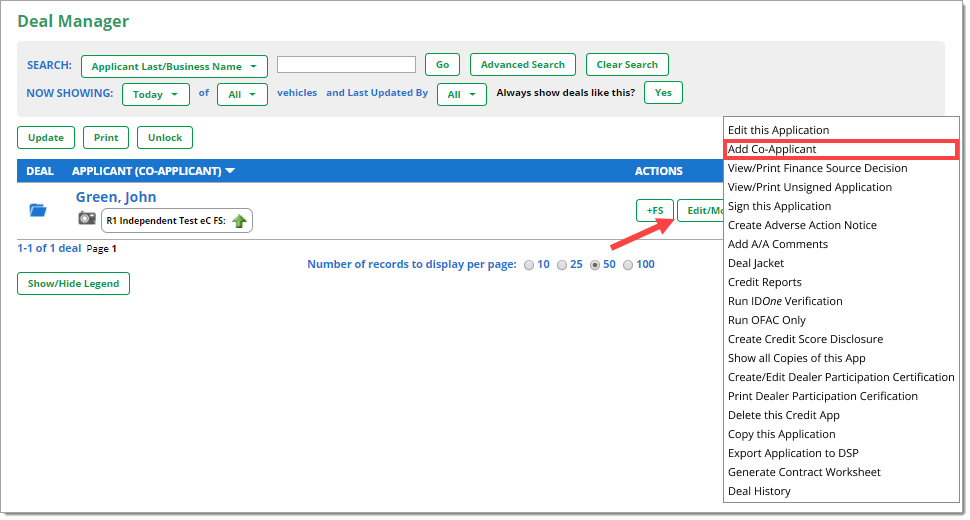970x520 pixels.
Task: Open the Green, John applicant link
Action: [116, 197]
